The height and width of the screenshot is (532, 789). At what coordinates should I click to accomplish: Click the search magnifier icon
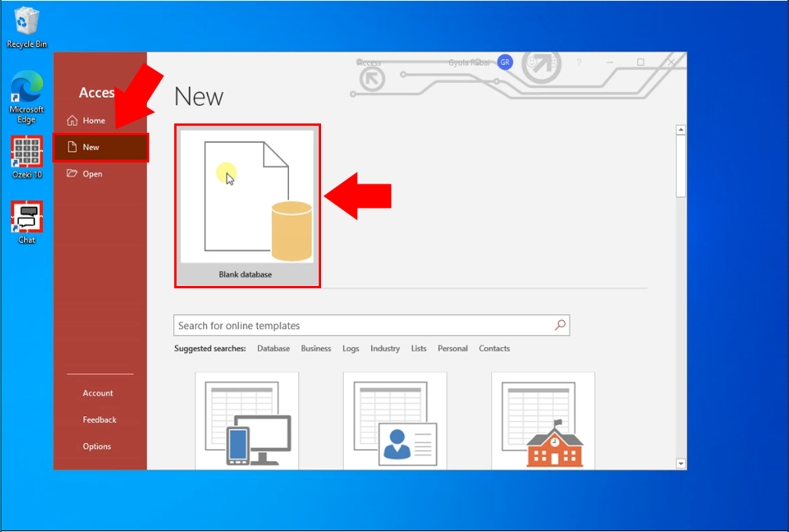(x=559, y=325)
